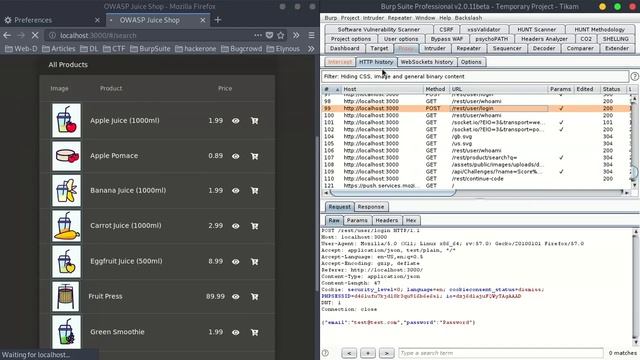Open search help question mark icon
Screen dimensions: 640x360
pyautogui.click(x=325, y=353)
